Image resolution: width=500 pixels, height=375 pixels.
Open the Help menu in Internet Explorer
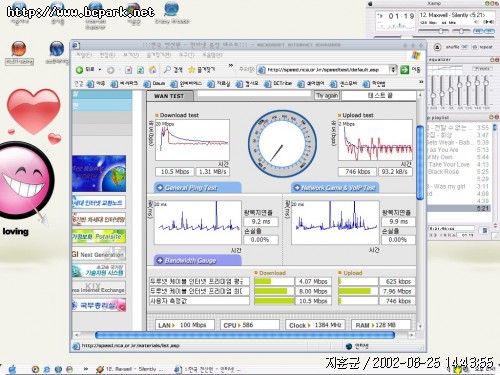click(x=212, y=55)
